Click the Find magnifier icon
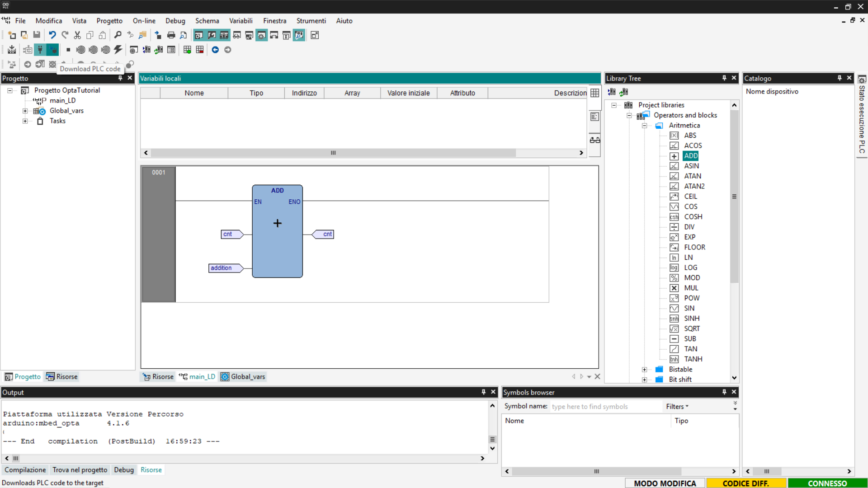The height and width of the screenshot is (488, 868). pos(118,35)
